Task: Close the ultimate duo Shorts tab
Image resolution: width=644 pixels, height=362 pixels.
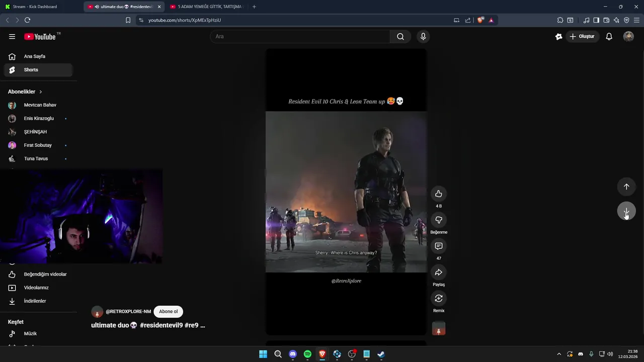Action: click(x=159, y=7)
